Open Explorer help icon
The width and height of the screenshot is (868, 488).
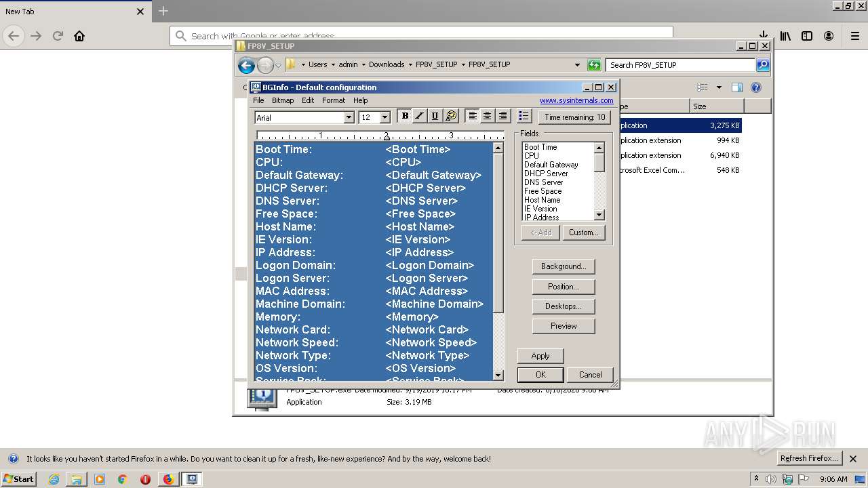756,87
